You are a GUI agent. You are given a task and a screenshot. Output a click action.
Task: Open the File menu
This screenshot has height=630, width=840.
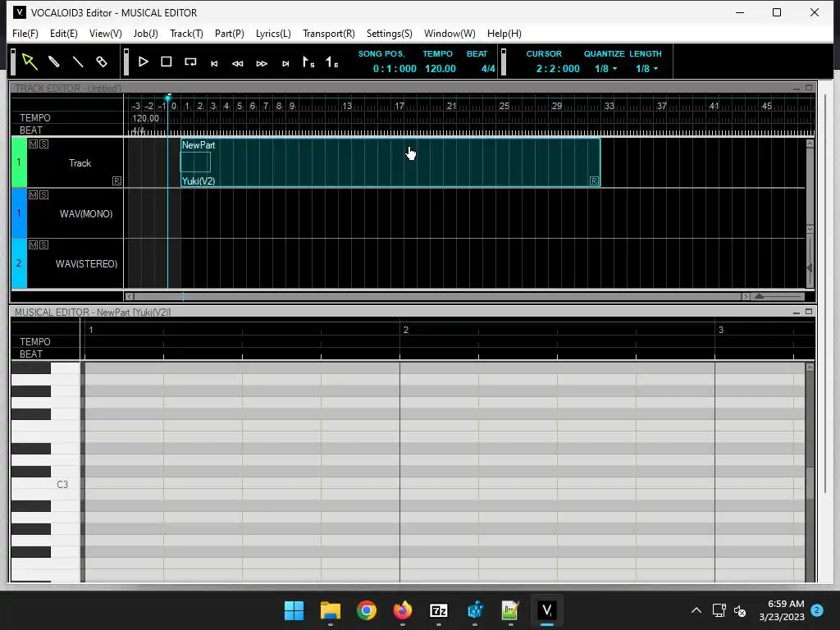(25, 33)
